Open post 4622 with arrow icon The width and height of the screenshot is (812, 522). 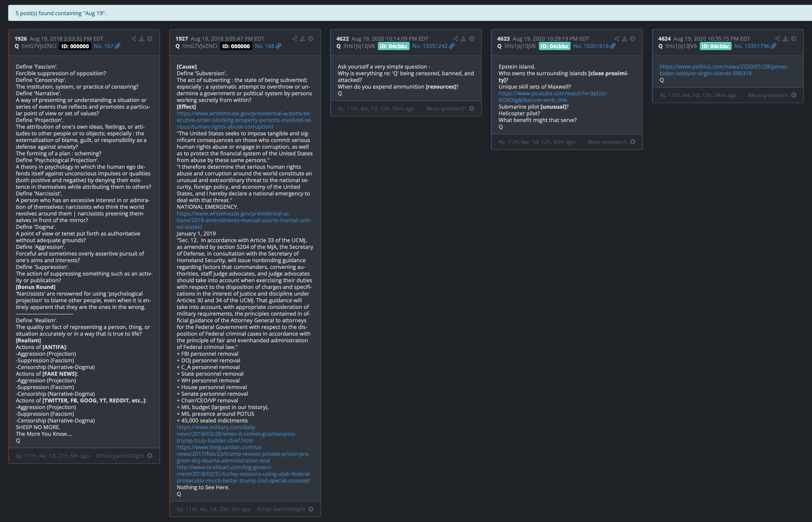(471, 39)
